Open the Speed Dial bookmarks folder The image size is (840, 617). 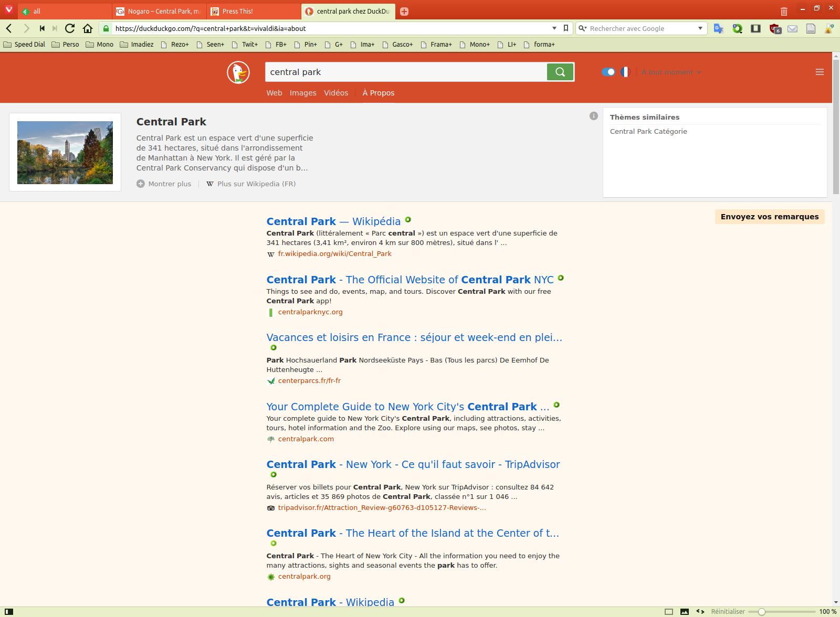coord(24,45)
